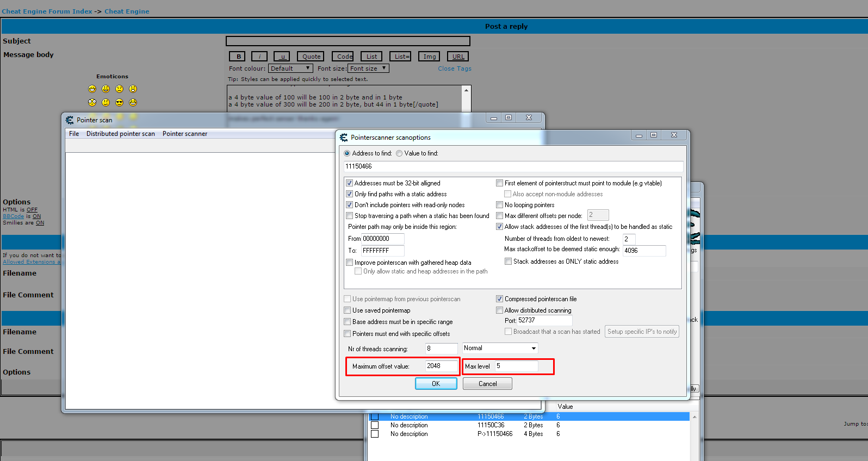This screenshot has width=868, height=461.
Task: Insert the sad face emoticon
Action: (x=119, y=89)
